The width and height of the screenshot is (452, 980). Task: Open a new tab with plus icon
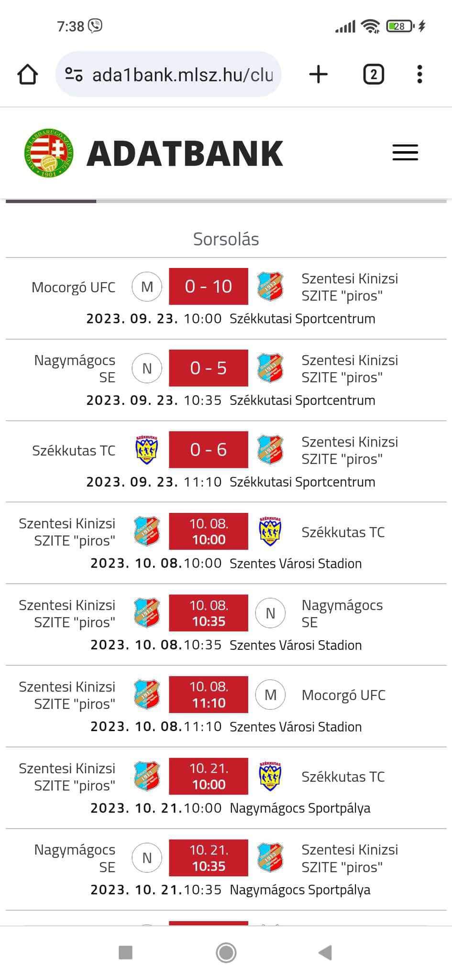point(319,75)
